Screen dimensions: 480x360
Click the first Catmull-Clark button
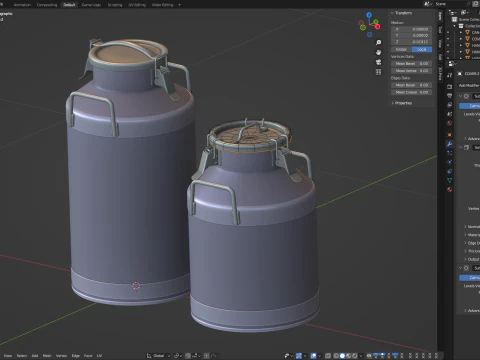[470, 106]
